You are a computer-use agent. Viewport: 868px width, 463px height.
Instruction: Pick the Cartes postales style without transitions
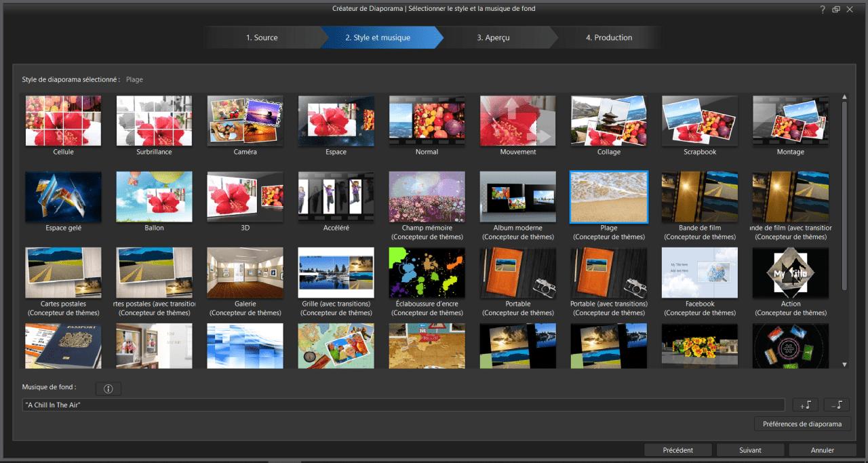[x=63, y=273]
